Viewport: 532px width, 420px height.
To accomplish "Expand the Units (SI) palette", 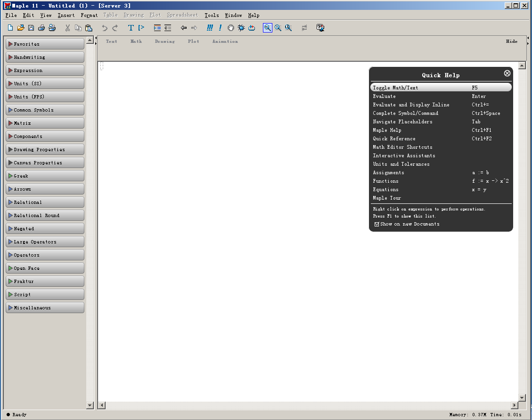I will pos(45,84).
